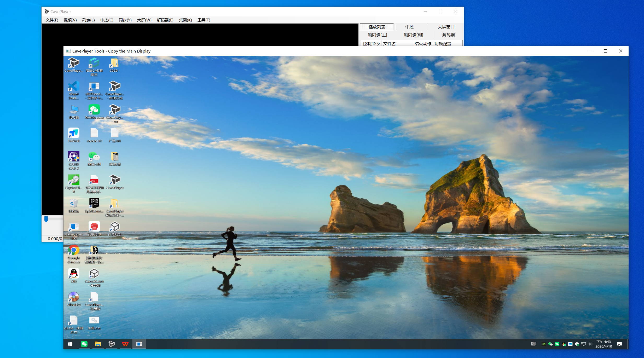This screenshot has height=358, width=644.
Task: Select the 帧同步[主] tab
Action: tap(377, 35)
